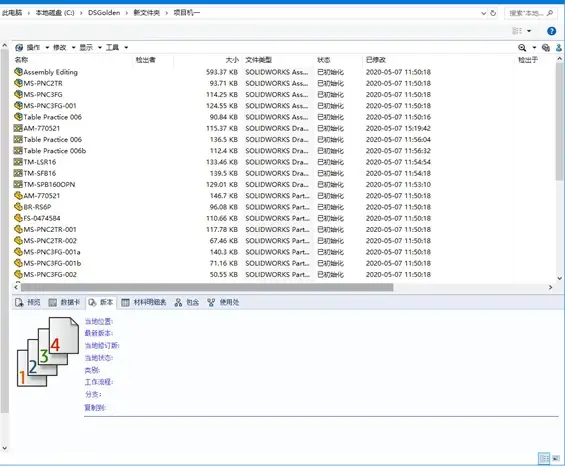Click the Table Practice 006b drawing icon
Viewport: 565px width, 467px height.
click(18, 151)
